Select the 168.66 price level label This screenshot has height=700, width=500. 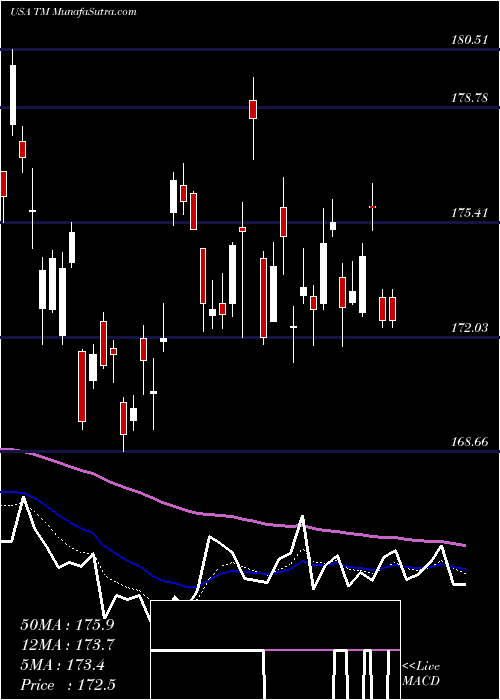[x=470, y=442]
